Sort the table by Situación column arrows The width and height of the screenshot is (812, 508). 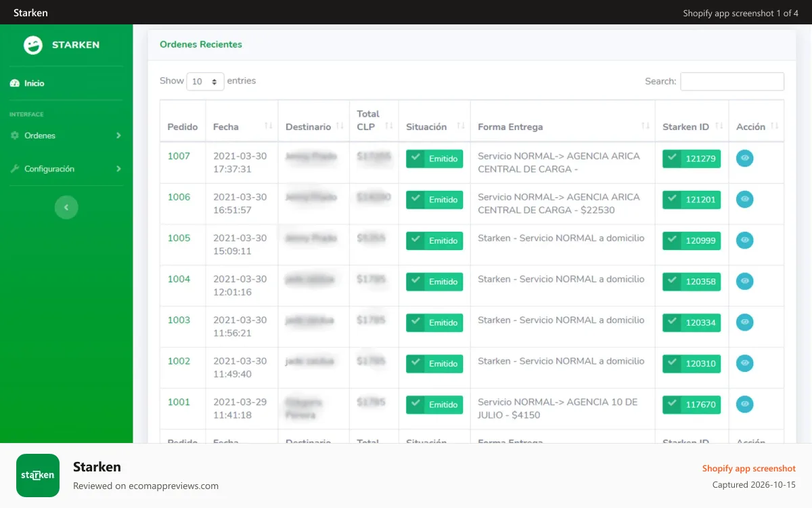pyautogui.click(x=461, y=126)
